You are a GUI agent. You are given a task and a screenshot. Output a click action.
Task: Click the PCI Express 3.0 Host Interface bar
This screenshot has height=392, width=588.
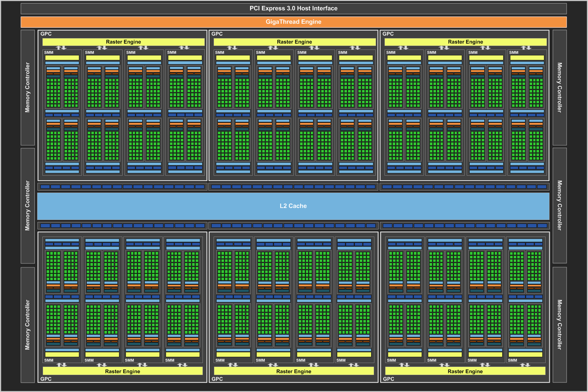pyautogui.click(x=294, y=8)
